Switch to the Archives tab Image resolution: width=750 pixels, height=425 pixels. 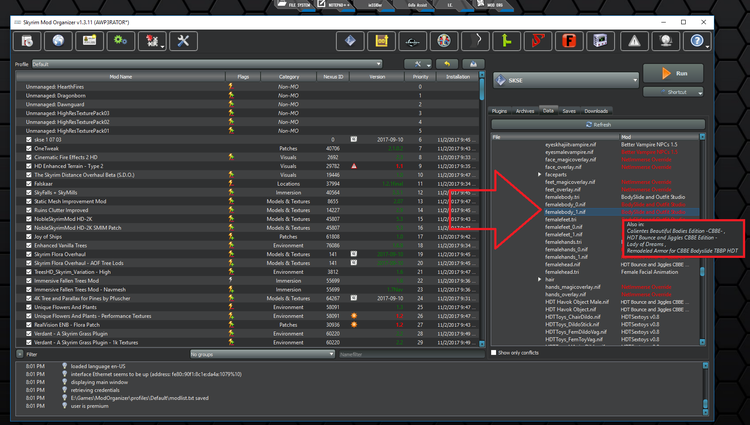point(525,111)
